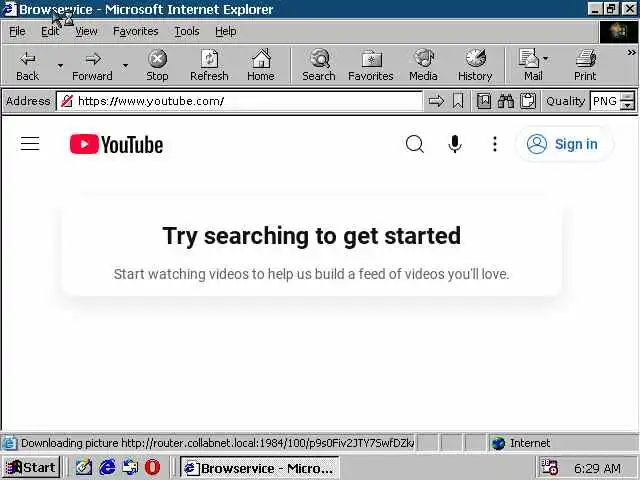Open the Media toolbar button

423,65
